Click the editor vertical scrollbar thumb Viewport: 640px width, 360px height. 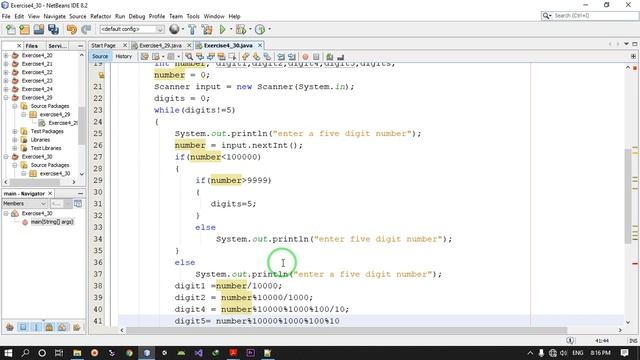[628, 196]
